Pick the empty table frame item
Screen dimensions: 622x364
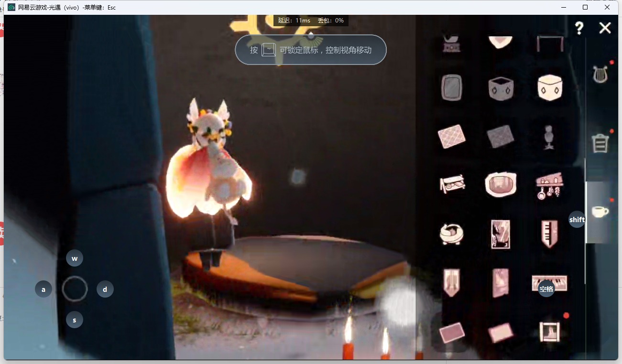pos(550,43)
